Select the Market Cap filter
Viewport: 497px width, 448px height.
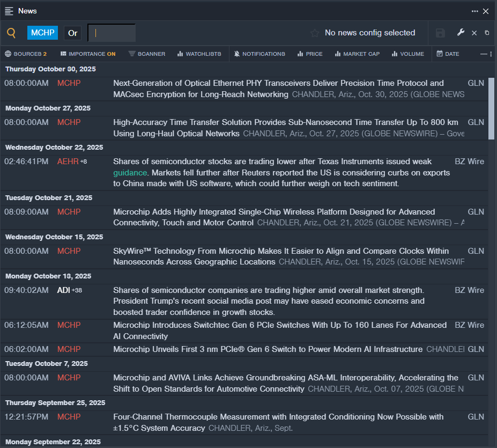point(357,54)
